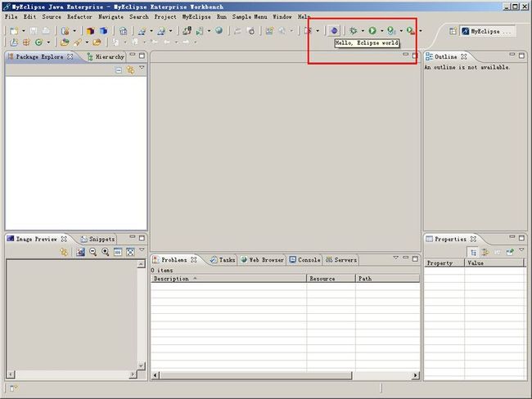Click the globe web browser toolbar icon
The width and height of the screenshot is (532, 399).
point(219,30)
